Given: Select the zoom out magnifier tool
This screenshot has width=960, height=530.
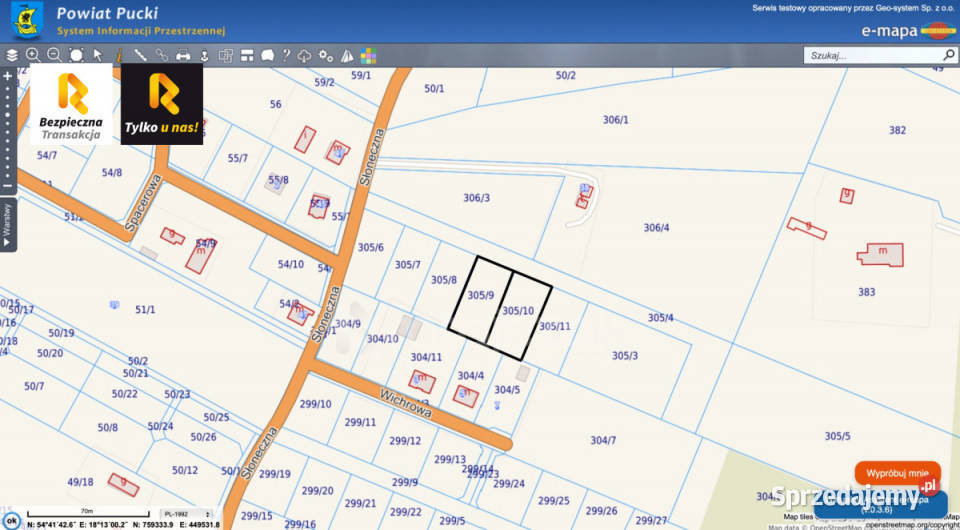Looking at the screenshot, I should (x=54, y=56).
